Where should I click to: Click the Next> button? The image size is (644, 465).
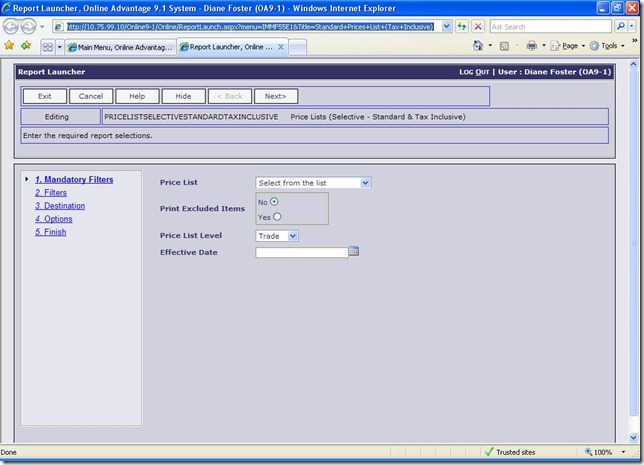coord(276,96)
